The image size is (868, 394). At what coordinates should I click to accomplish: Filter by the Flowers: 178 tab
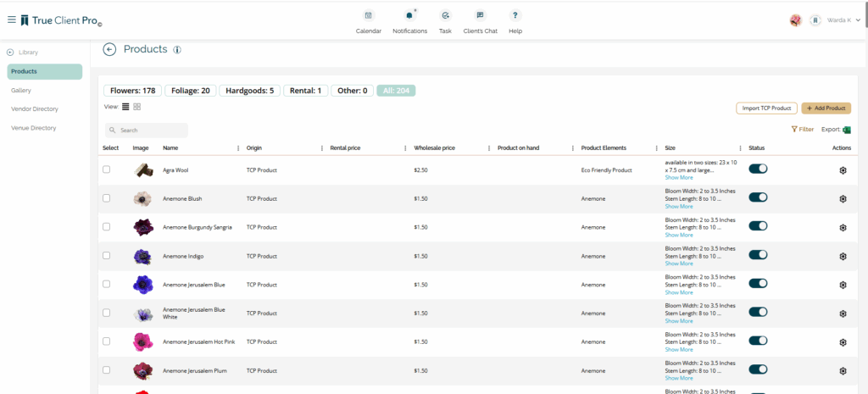coord(132,91)
